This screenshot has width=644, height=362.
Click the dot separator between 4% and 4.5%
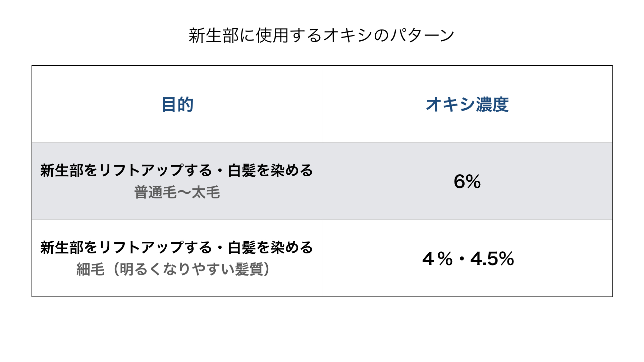pyautogui.click(x=462, y=259)
